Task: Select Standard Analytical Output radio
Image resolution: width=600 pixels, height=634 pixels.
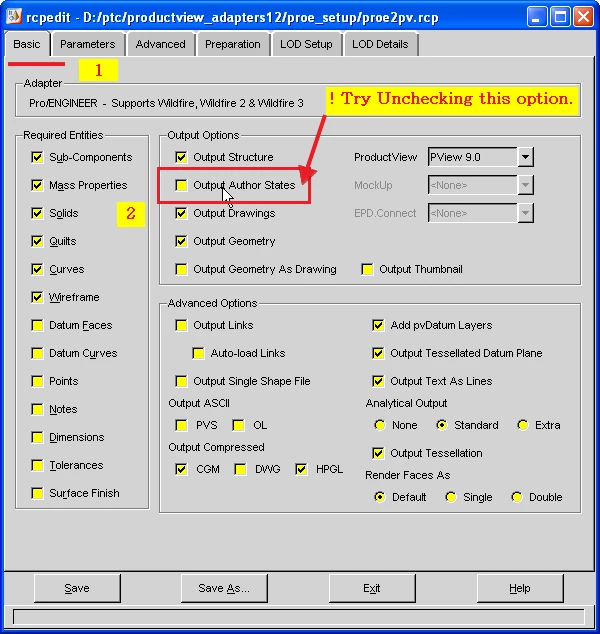Action: pos(442,425)
